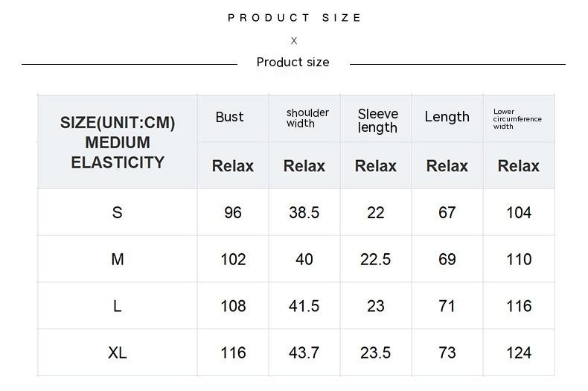Viewport: 588px width, 391px height.
Task: Select the 124 lower circumference value
Action: point(518,353)
